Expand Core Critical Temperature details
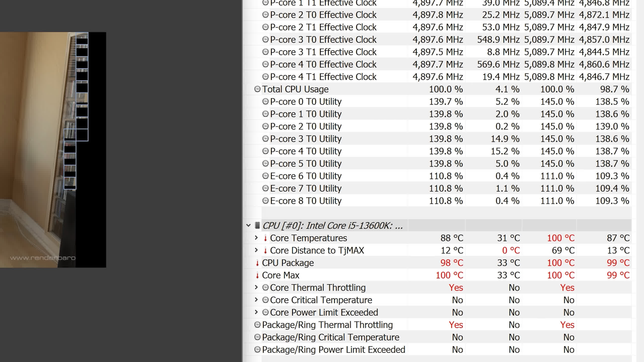 pyautogui.click(x=256, y=300)
